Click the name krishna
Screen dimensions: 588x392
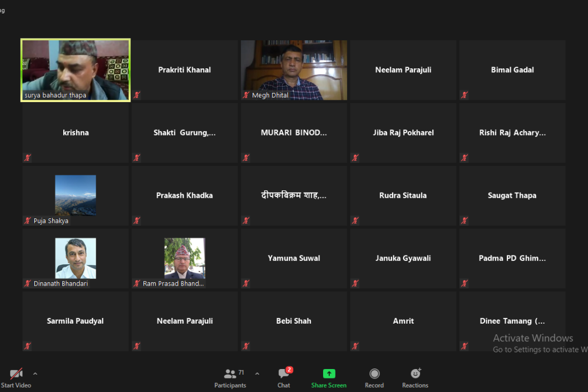[76, 132]
